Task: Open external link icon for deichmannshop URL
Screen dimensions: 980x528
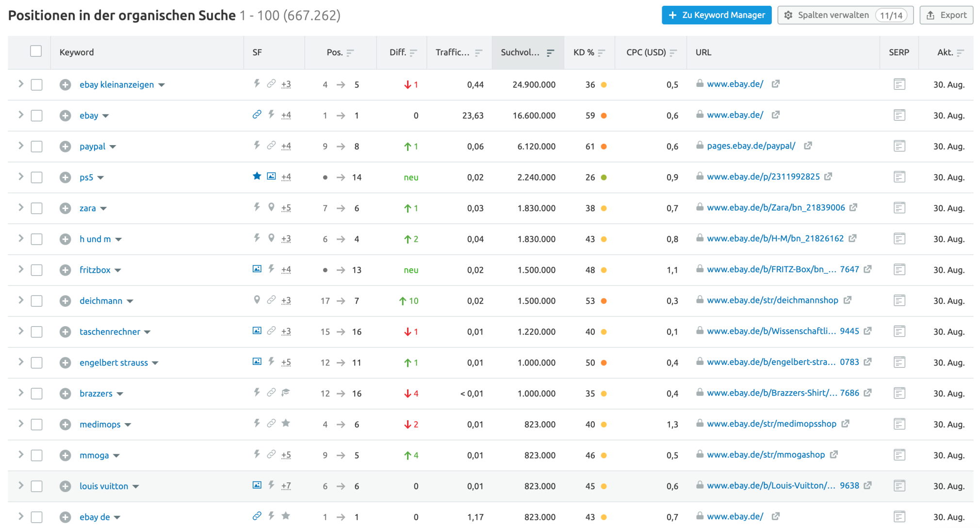Action: pyautogui.click(x=848, y=300)
